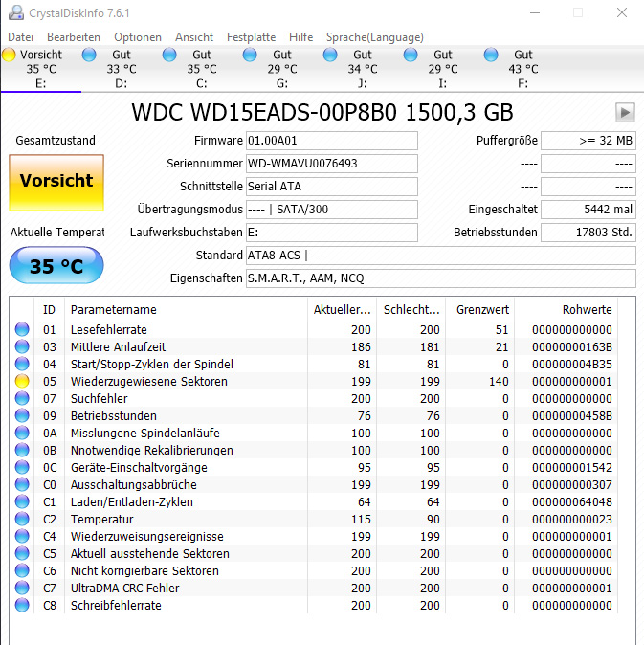Select the Gut 33 °C D: drive tab
This screenshot has width=644, height=645.
(121, 69)
